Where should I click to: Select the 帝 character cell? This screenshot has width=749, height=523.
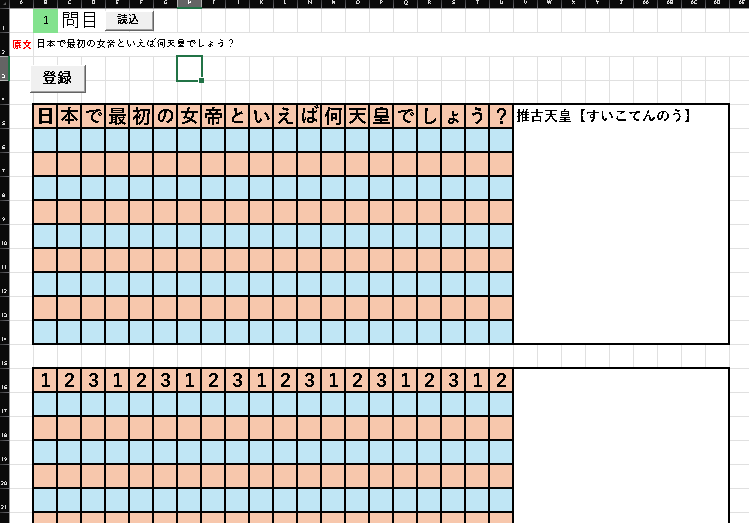click(214, 116)
